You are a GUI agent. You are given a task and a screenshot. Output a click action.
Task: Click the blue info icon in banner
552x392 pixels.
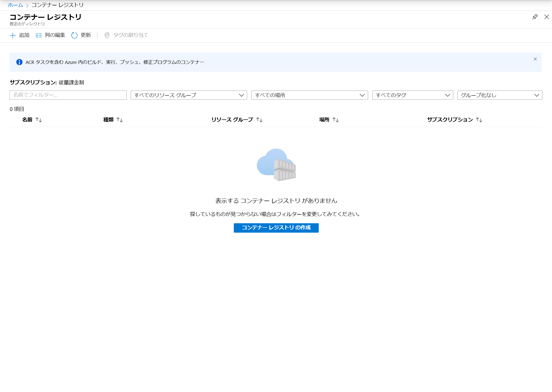pos(19,62)
